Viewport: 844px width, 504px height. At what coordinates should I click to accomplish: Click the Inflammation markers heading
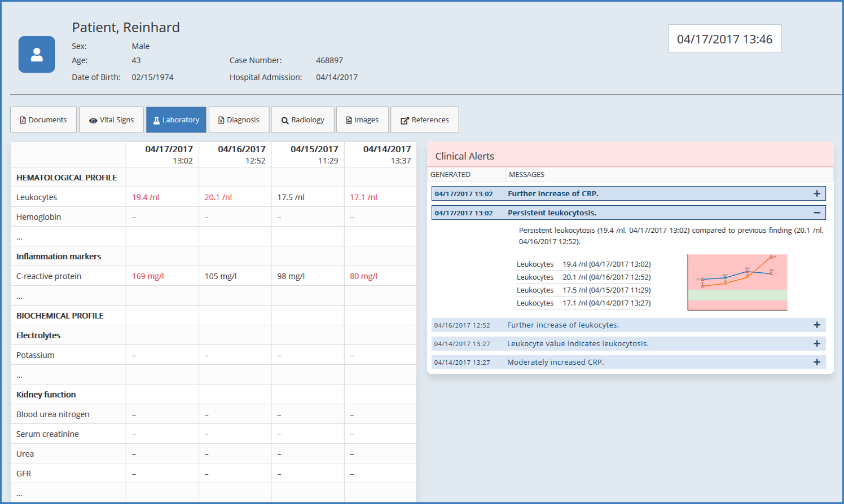pos(59,257)
